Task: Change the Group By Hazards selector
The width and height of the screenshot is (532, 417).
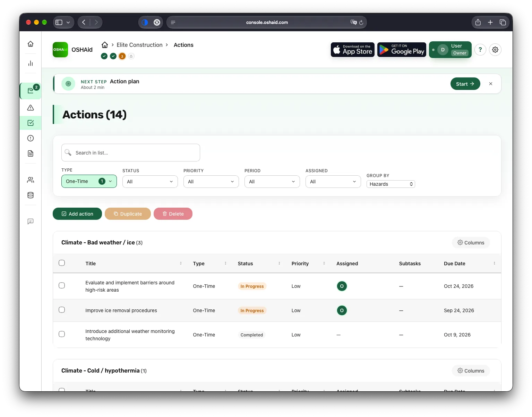Action: pos(391,184)
